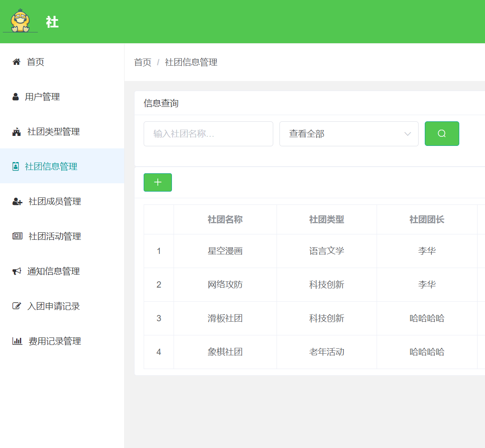Click 李华 in the 网络攻防 row
Image resolution: width=485 pixels, height=448 pixels.
tap(427, 285)
